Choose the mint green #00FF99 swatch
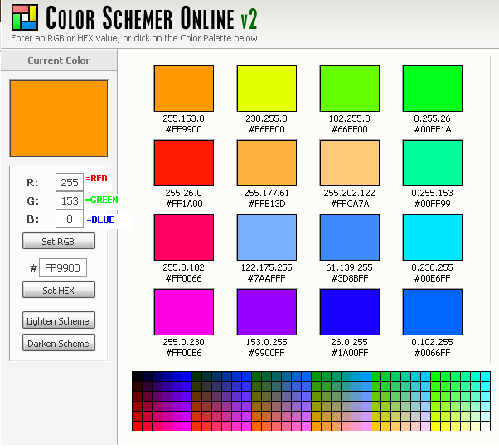This screenshot has height=448, width=499. point(433,163)
